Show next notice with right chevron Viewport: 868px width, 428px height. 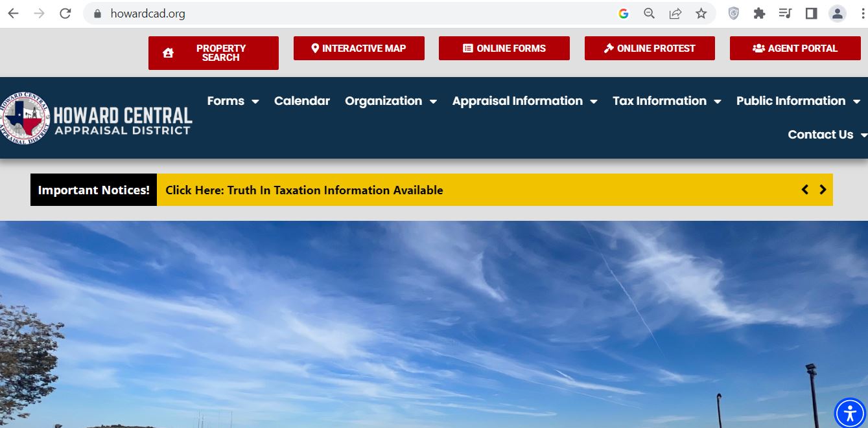(x=823, y=190)
